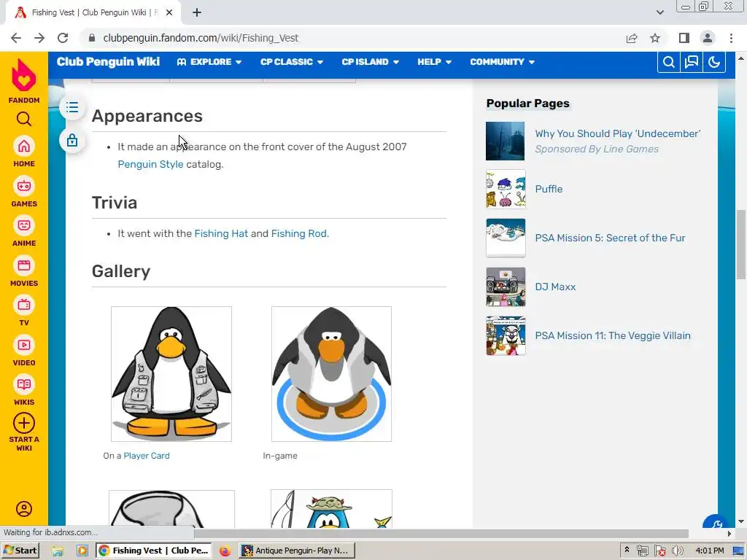Open the Puffle popular page link
Screen dimensions: 747x560
pyautogui.click(x=549, y=189)
